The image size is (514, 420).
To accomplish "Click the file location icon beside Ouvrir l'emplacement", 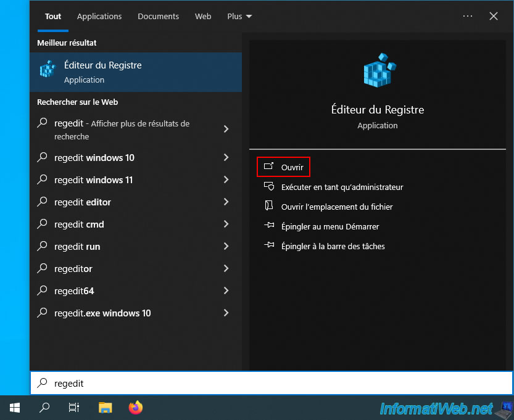I will (269, 205).
